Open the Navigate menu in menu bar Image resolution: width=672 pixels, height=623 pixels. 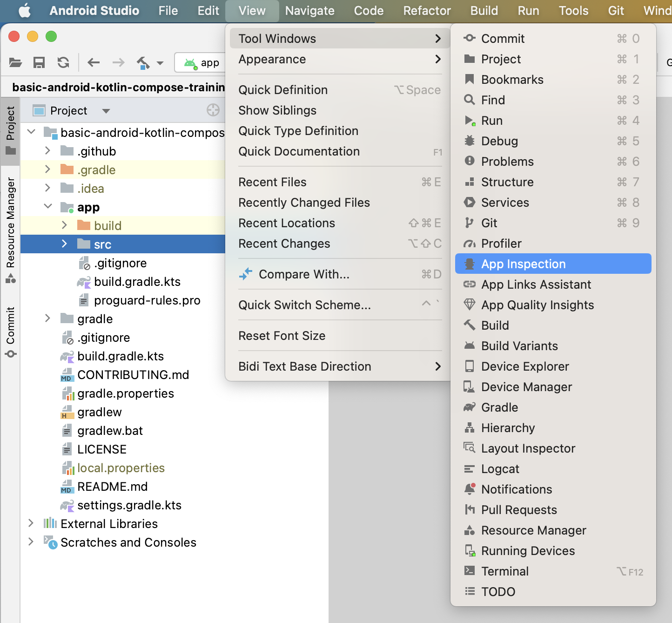(309, 11)
